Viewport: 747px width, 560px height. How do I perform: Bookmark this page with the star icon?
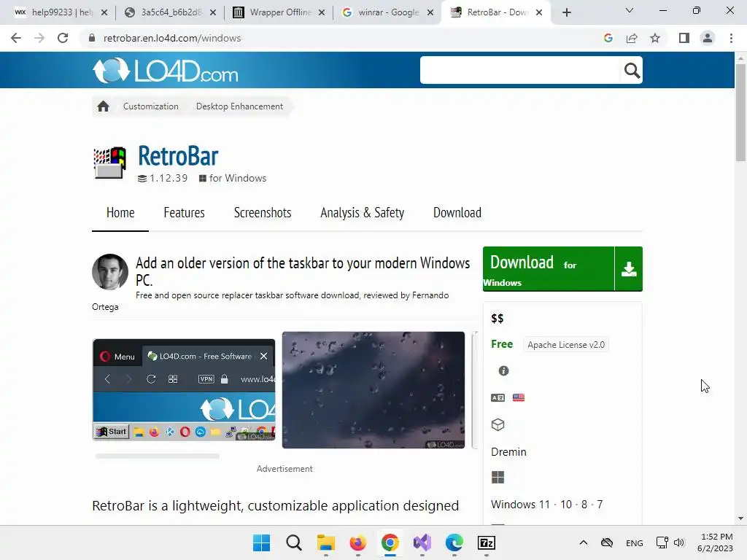[x=655, y=38]
